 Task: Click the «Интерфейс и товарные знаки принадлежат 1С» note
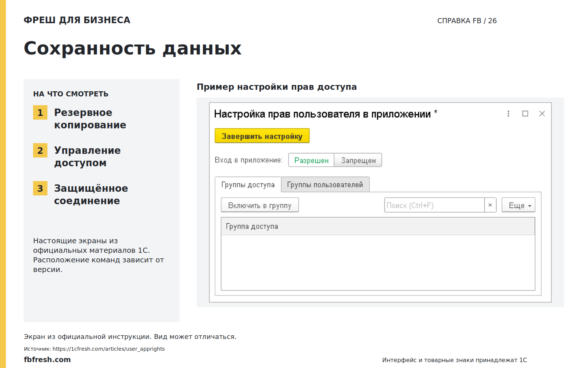click(455, 360)
